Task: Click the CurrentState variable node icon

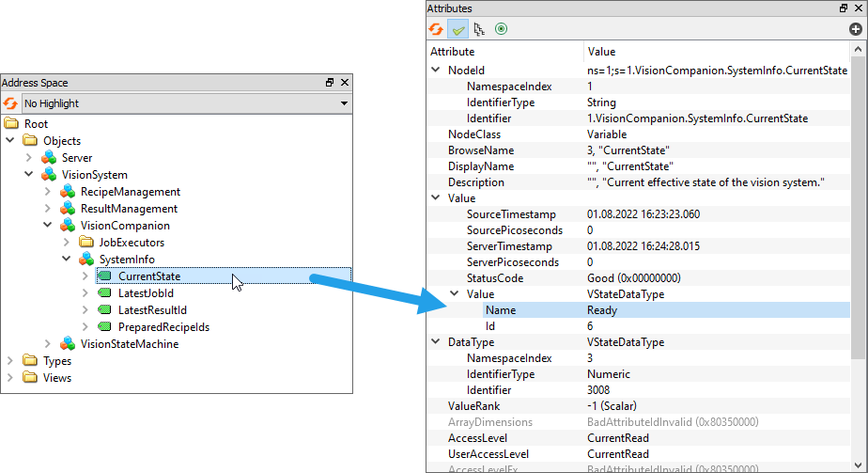Action: (x=104, y=276)
